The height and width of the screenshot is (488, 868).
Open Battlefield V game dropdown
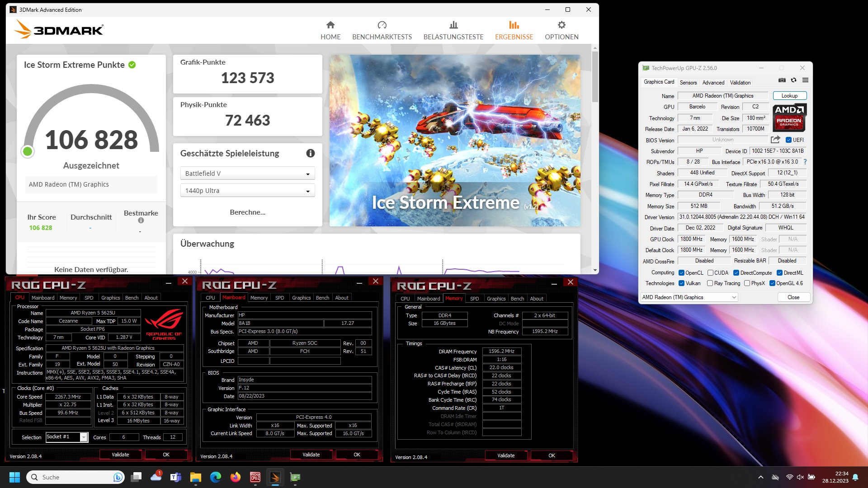(248, 174)
